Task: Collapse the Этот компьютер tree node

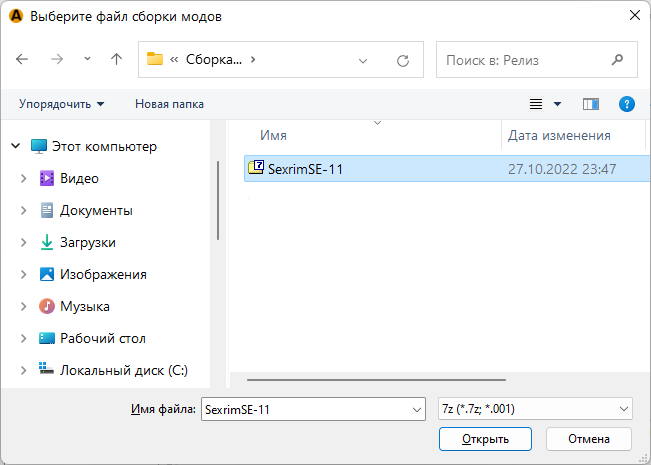Action: pyautogui.click(x=15, y=146)
